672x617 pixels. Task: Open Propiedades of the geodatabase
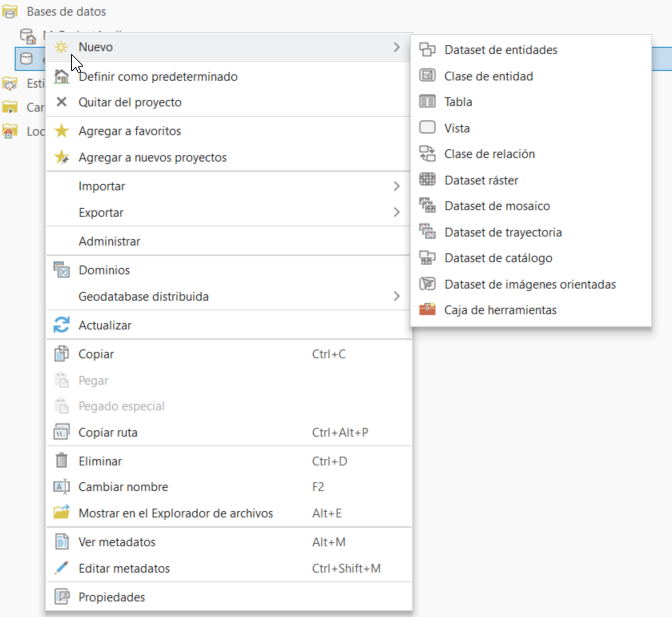[112, 597]
